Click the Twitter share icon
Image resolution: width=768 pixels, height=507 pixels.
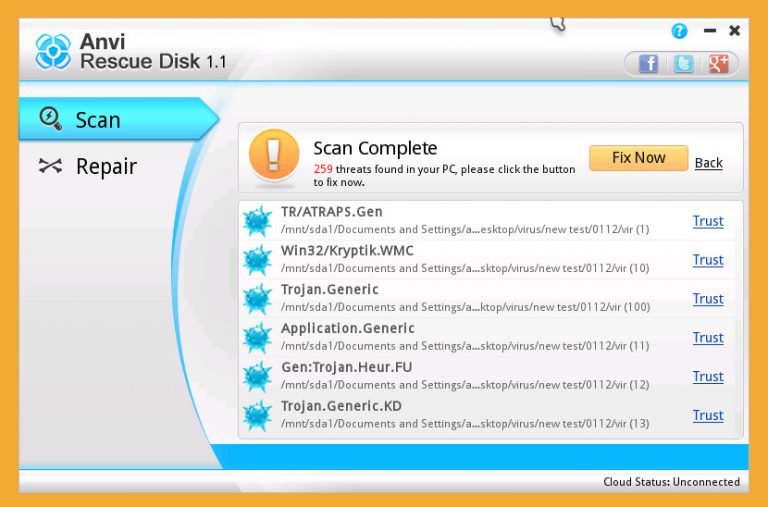pyautogui.click(x=683, y=64)
